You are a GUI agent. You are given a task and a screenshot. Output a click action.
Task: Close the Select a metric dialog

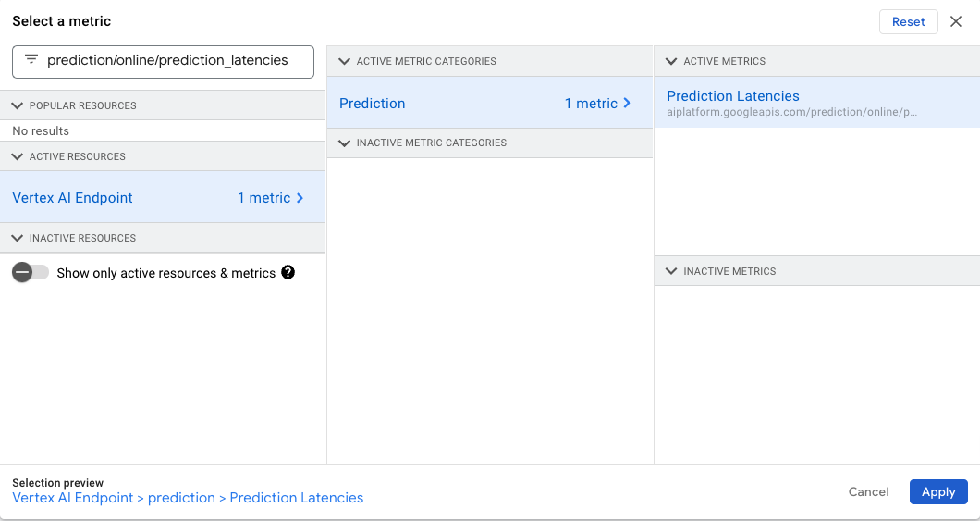pos(956,21)
